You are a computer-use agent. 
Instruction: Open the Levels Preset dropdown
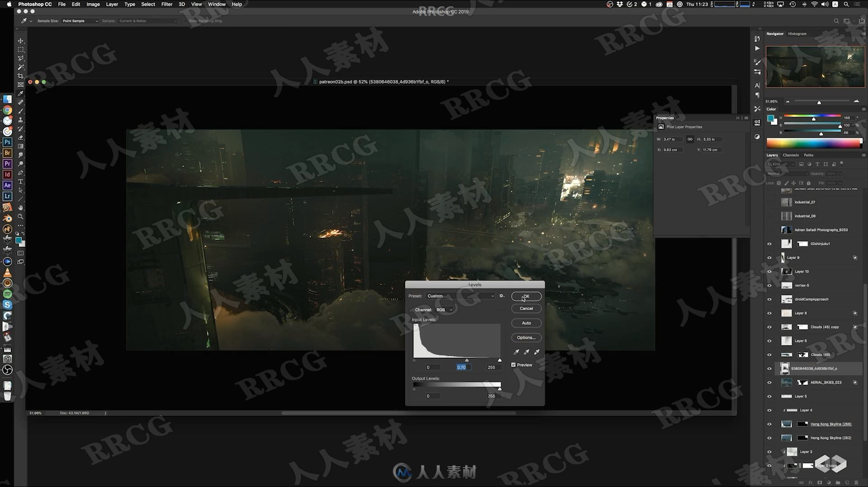[x=460, y=296]
